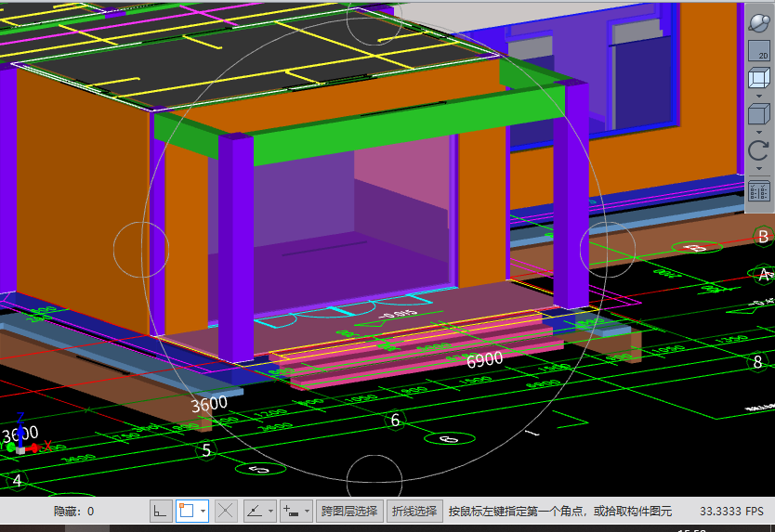
Task: Click the angle snap icon
Action: pos(255,511)
